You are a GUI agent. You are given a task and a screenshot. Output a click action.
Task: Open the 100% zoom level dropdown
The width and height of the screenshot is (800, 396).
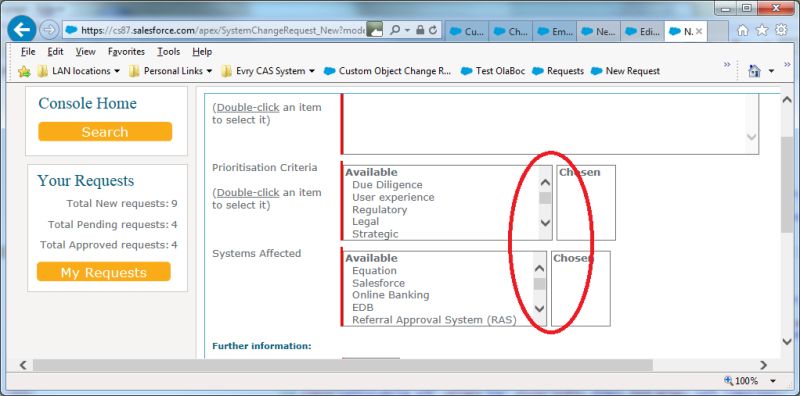pos(773,381)
